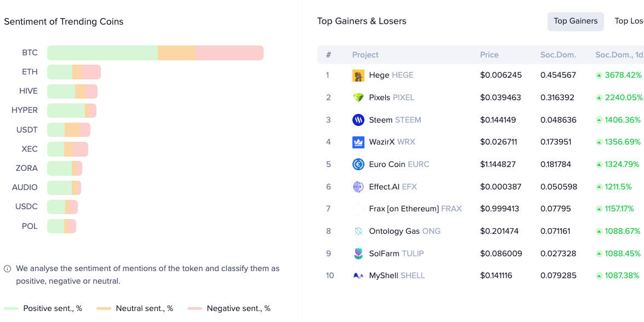Click BTC green positive sentiment bar
The width and height of the screenshot is (644, 322).
(102, 53)
